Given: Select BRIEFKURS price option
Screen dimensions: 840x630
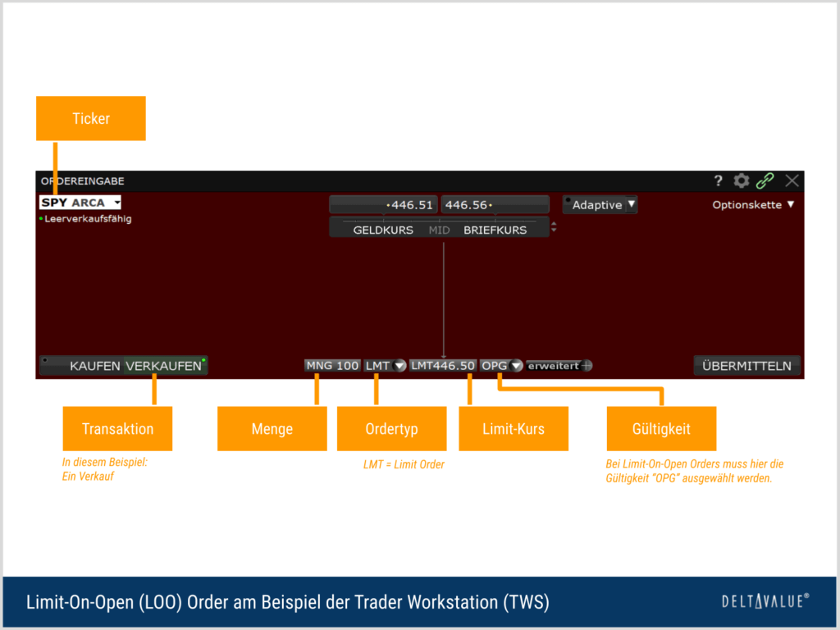Looking at the screenshot, I should [x=495, y=230].
